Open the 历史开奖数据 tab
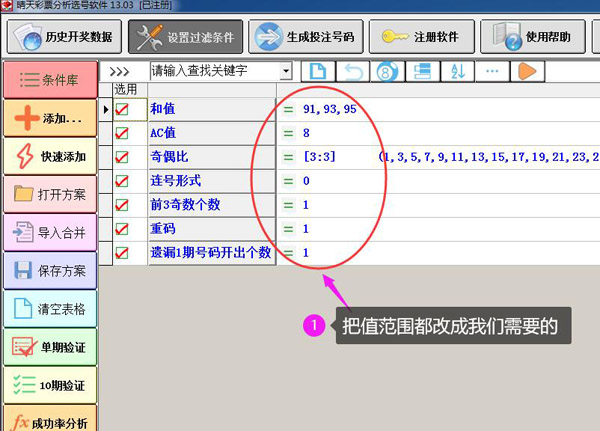The image size is (600, 431). click(x=66, y=37)
